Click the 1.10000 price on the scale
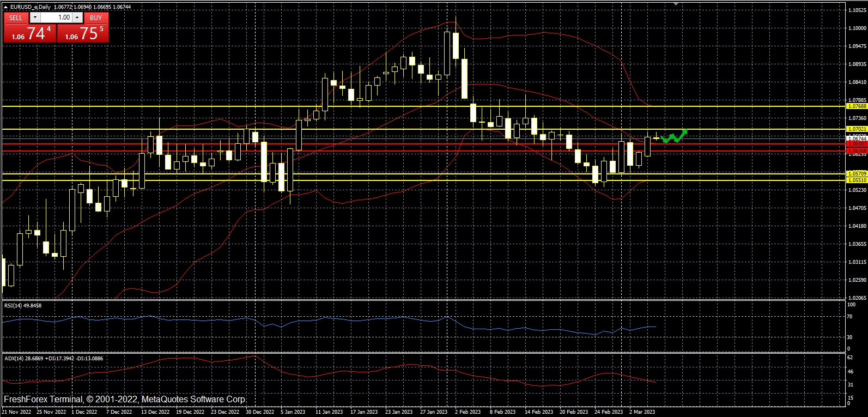This screenshot has height=417, width=868. (x=857, y=28)
